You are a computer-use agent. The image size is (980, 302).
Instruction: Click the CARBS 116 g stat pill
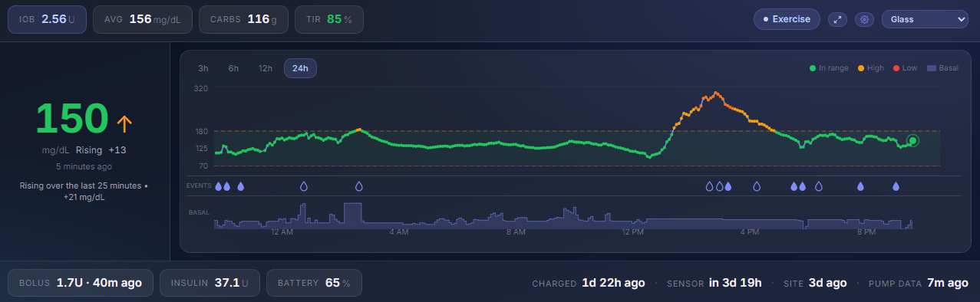pyautogui.click(x=243, y=19)
